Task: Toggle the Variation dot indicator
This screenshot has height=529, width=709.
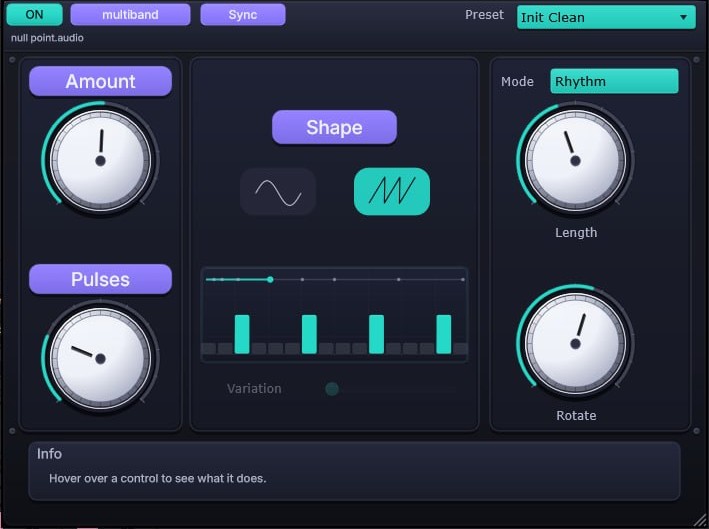Action: pos(332,389)
